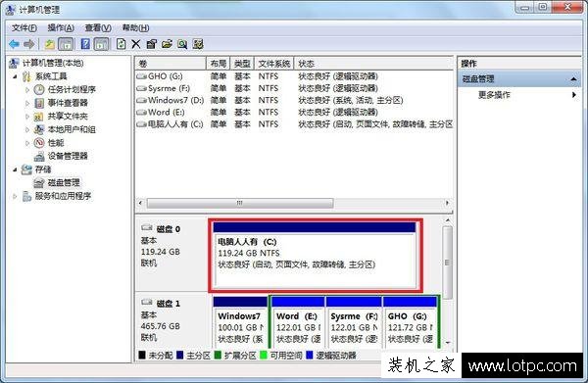Screen dimensions: 588x383
Task: Expand the 事件查看器 node arrow
Action: 27,103
